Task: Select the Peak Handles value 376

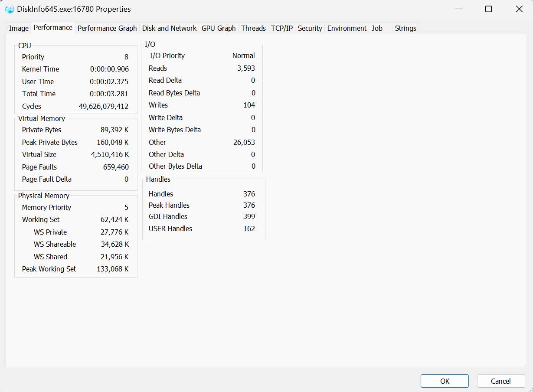Action: pyautogui.click(x=249, y=205)
